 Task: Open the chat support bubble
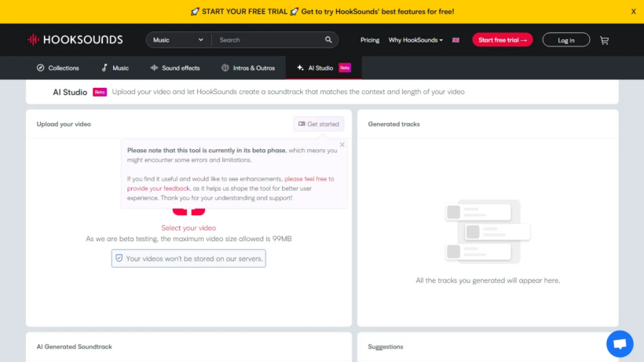tap(620, 343)
